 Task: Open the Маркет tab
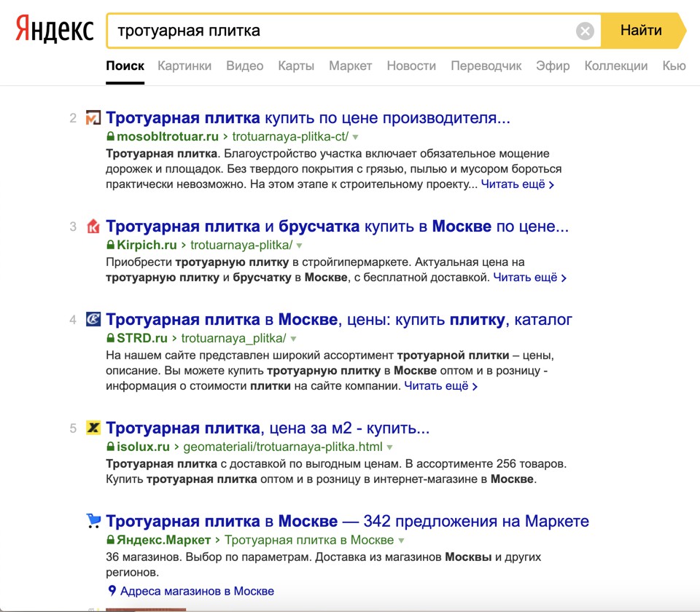351,66
